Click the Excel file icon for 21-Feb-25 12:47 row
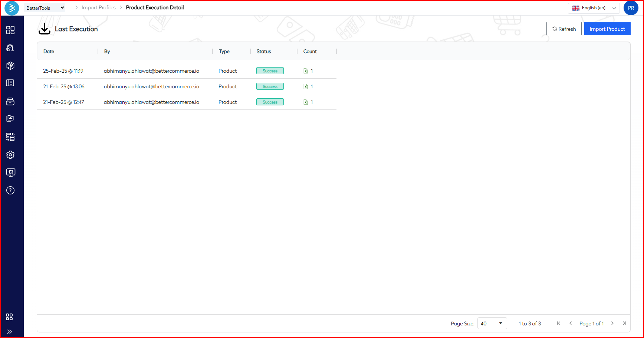 pyautogui.click(x=306, y=102)
